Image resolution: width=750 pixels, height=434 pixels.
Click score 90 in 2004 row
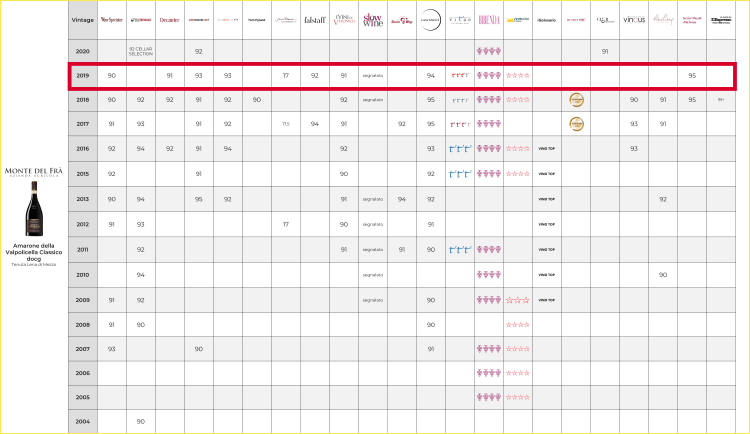(141, 422)
